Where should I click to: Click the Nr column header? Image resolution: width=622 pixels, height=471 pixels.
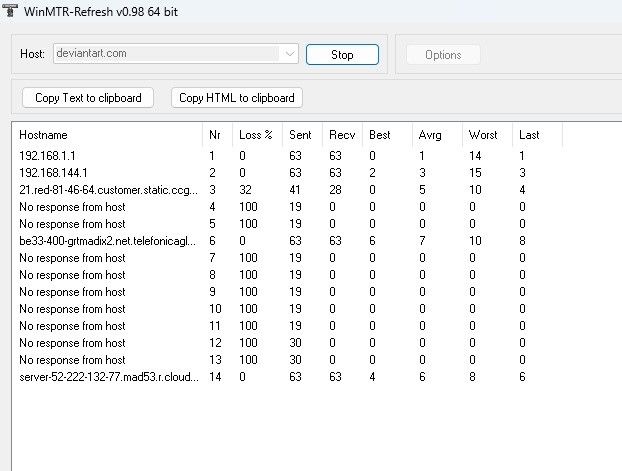pyautogui.click(x=216, y=135)
